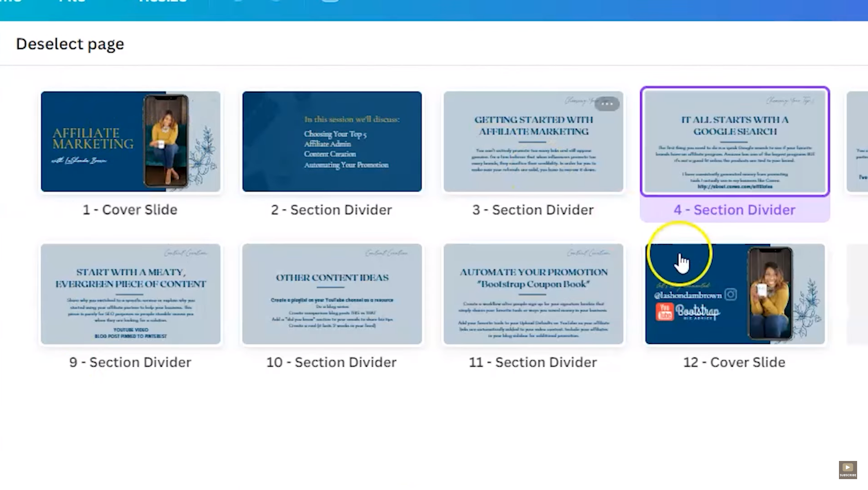Select slide 2 'In this session we'll discuss'

tap(332, 142)
